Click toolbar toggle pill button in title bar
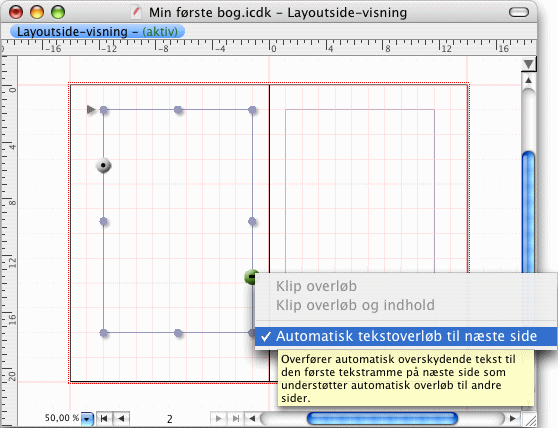 (x=519, y=12)
